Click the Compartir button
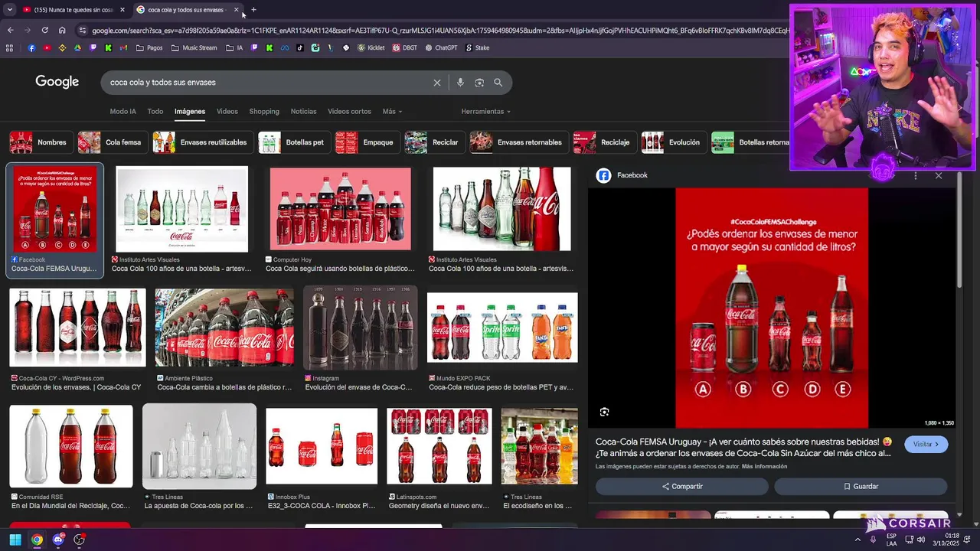This screenshot has width=980, height=551. point(682,486)
